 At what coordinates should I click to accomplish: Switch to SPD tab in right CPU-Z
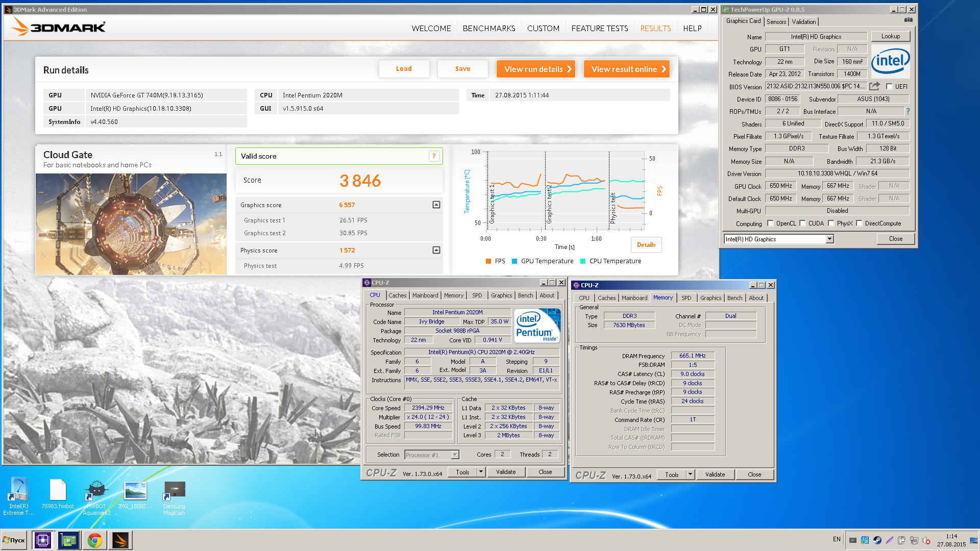[687, 298]
